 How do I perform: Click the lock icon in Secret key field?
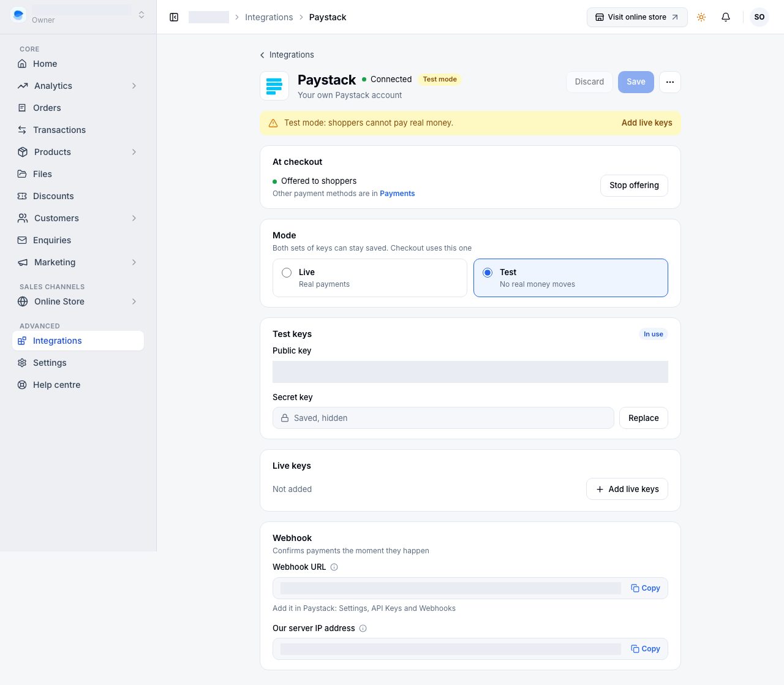tap(285, 418)
